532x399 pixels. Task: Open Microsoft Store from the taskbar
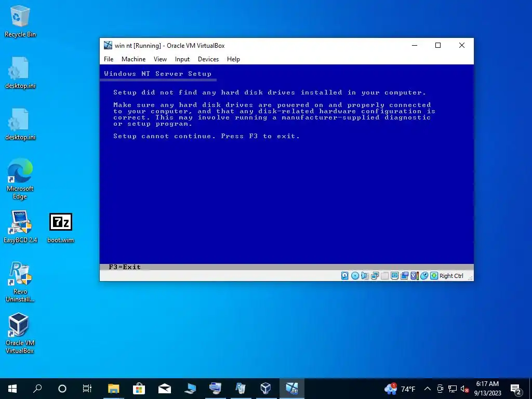139,389
